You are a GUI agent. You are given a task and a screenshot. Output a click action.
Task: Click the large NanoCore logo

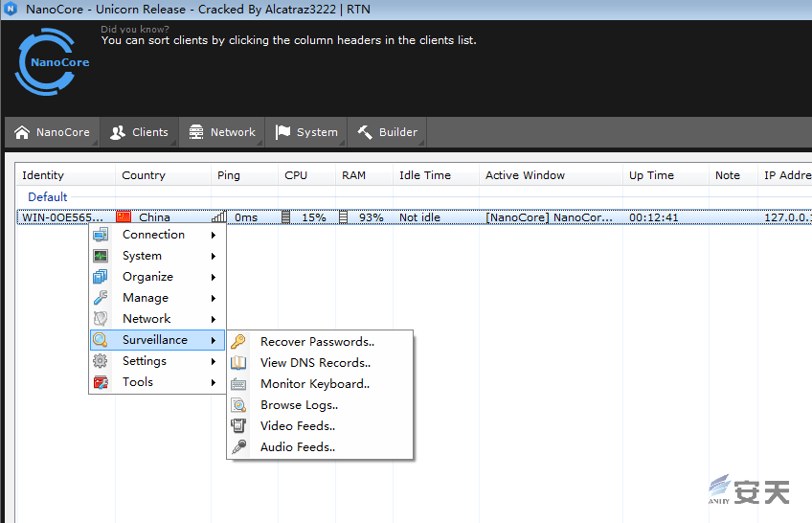(52, 61)
